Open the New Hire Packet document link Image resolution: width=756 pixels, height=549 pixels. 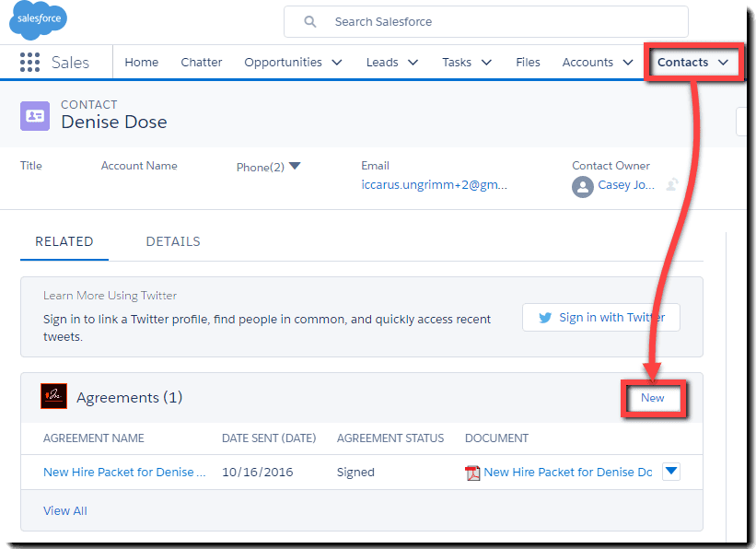568,472
